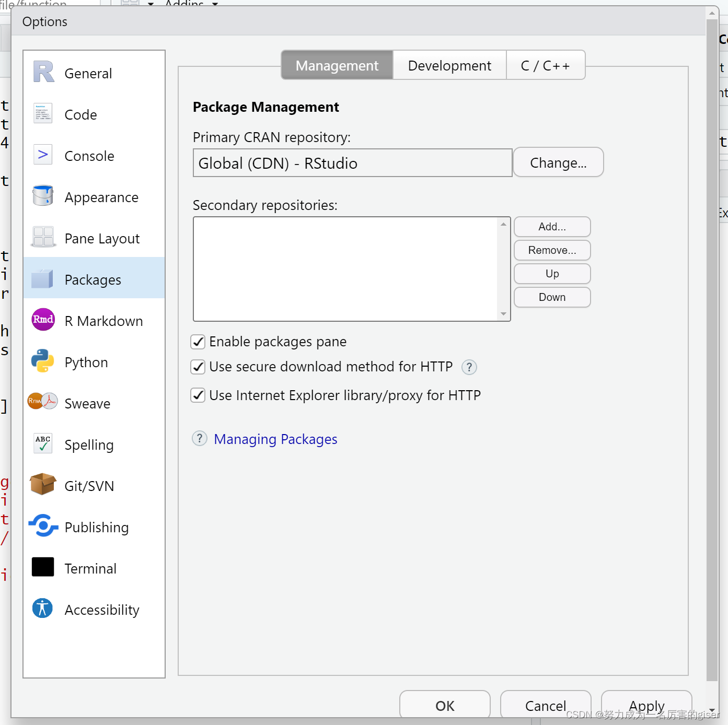Select the Pane Layout label
Screen dimensions: 728x725
point(102,239)
